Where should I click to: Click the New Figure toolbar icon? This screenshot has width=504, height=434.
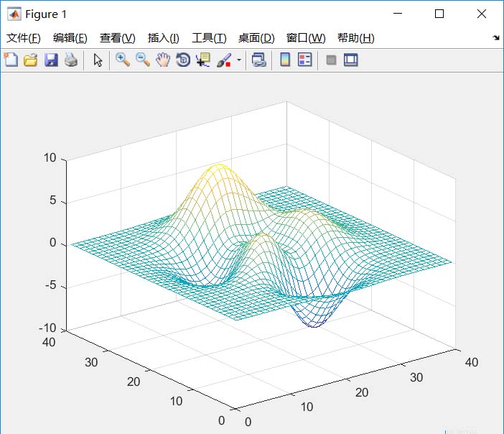point(11,60)
